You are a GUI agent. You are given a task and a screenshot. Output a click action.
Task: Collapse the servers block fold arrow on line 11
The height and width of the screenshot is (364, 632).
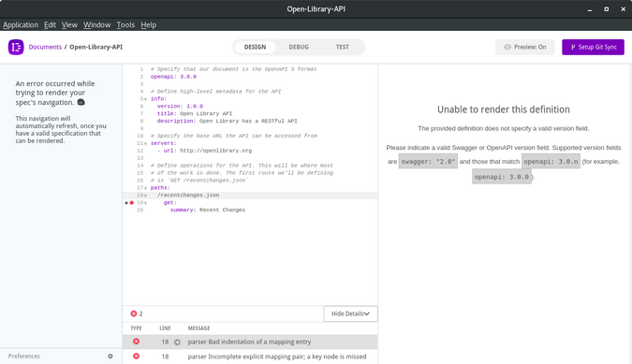point(145,143)
